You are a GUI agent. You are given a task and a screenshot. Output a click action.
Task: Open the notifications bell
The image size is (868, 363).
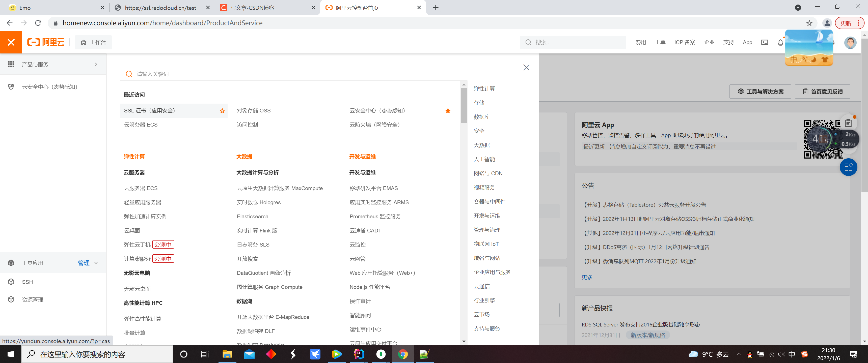click(x=780, y=42)
